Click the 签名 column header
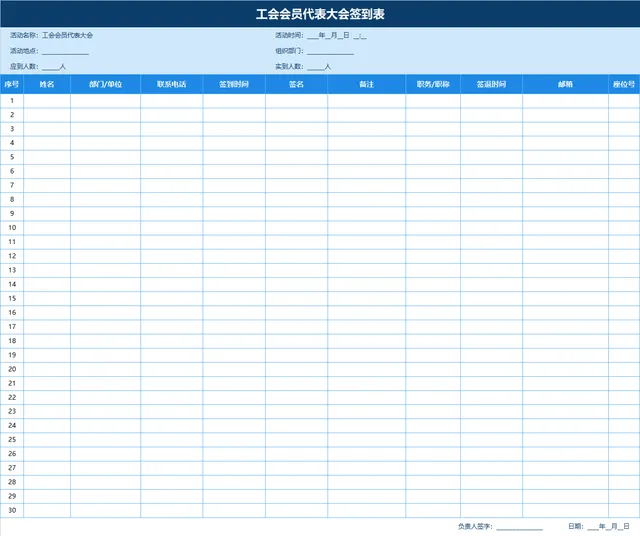The image size is (640, 536). pyautogui.click(x=296, y=85)
